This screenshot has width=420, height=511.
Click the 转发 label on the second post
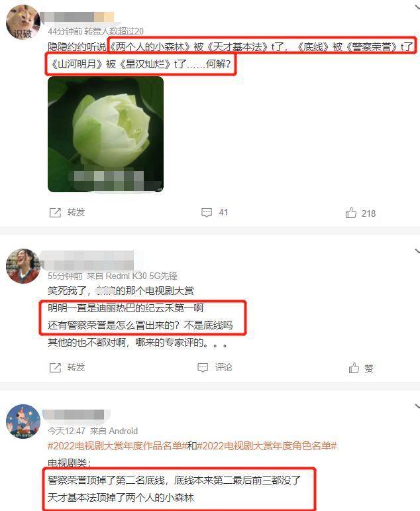coord(76,368)
